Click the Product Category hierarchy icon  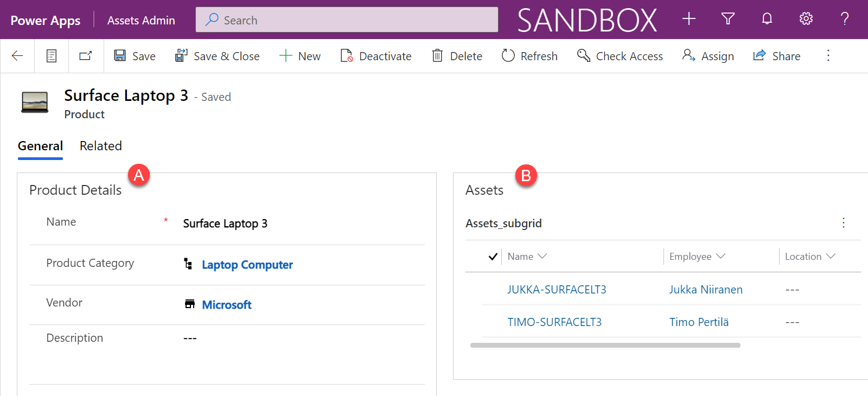pos(188,264)
